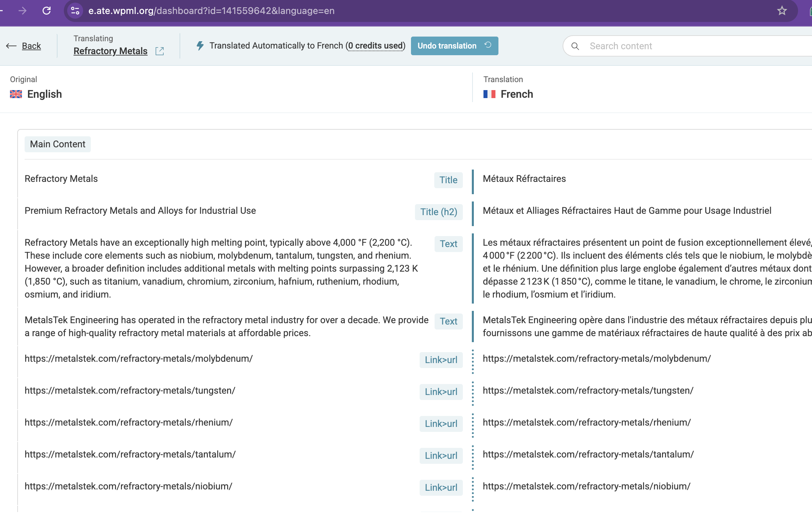Click the Text tag for melting point paragraph
This screenshot has height=522, width=812.
tap(449, 244)
